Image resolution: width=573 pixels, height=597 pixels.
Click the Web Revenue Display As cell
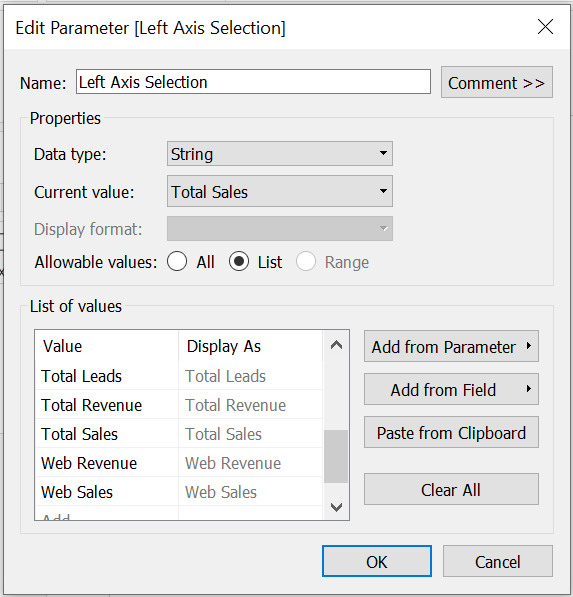[x=251, y=463]
